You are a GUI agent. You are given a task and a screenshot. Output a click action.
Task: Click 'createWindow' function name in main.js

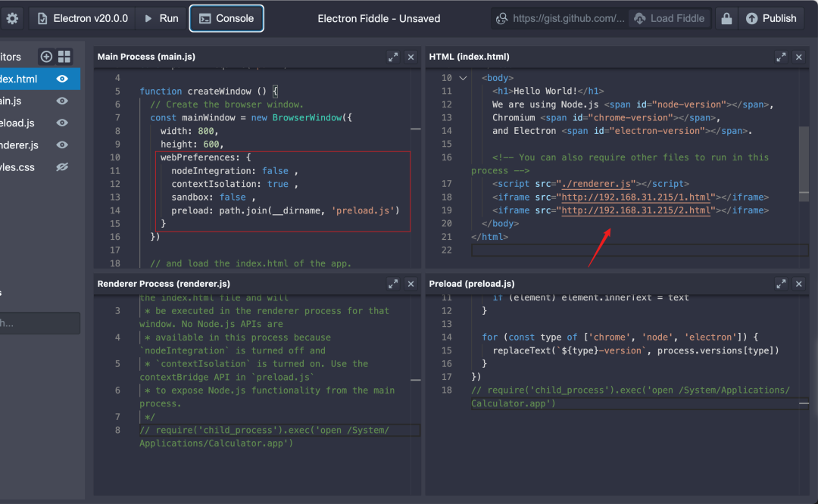click(219, 92)
